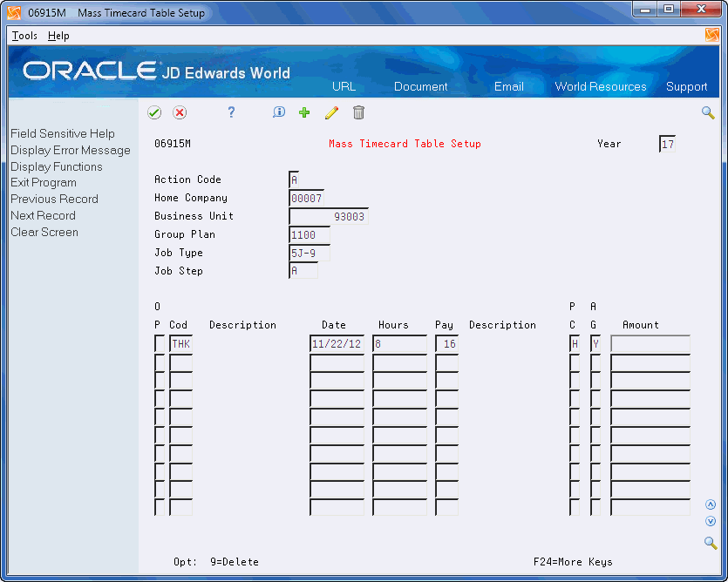
Task: Click the Year input field
Action: coord(667,144)
